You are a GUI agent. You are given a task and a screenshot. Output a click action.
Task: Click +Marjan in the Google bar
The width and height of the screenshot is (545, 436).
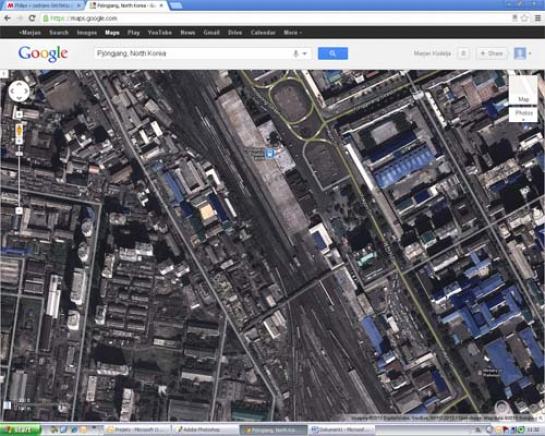[x=30, y=33]
